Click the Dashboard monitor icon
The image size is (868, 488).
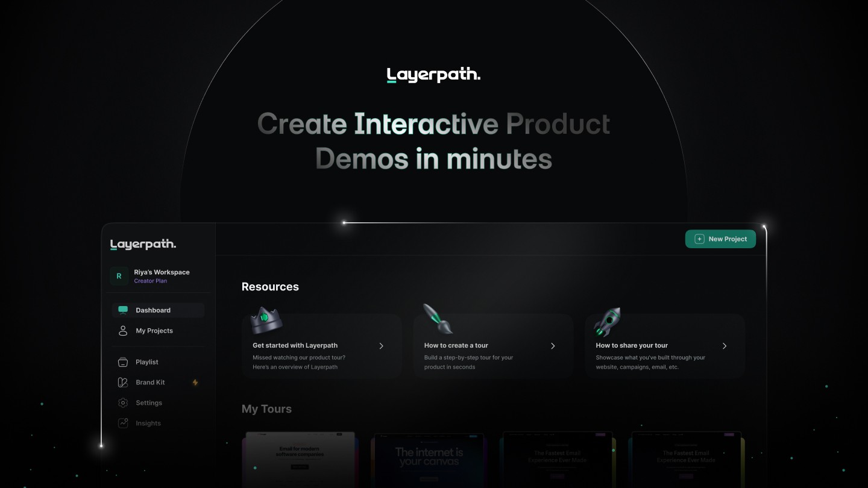[123, 310]
